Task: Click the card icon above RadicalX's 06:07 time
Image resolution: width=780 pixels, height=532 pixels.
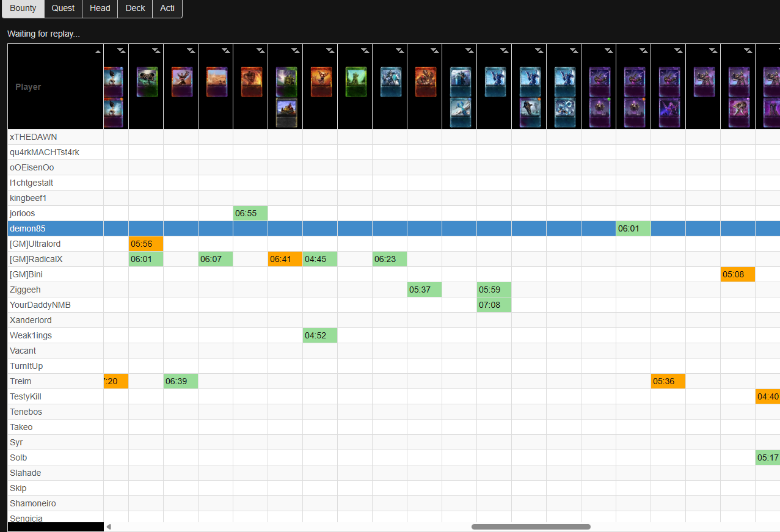Action: click(x=216, y=82)
